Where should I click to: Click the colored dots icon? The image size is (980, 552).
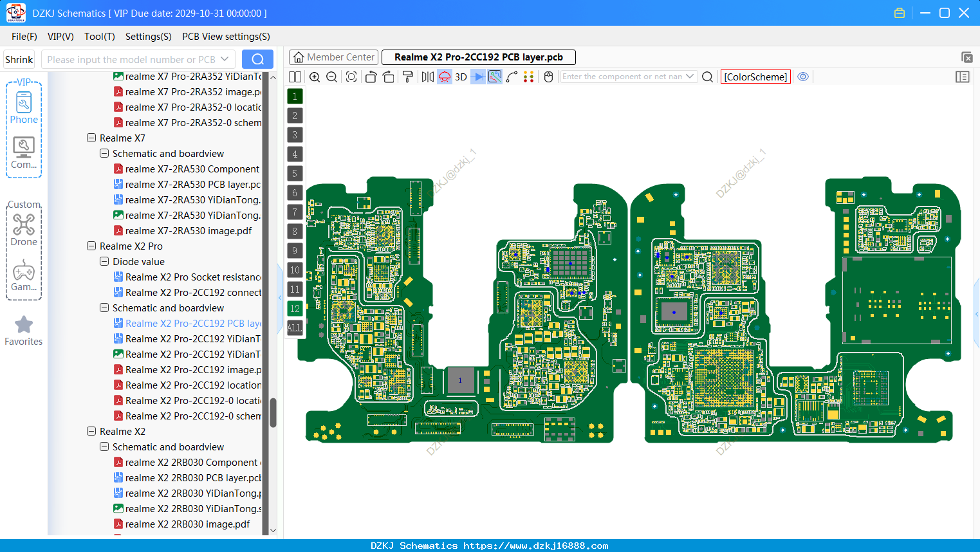click(529, 77)
